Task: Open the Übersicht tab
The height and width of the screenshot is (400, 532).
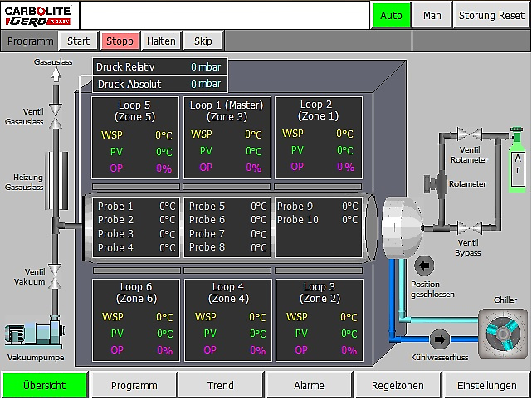Action: [x=45, y=385]
